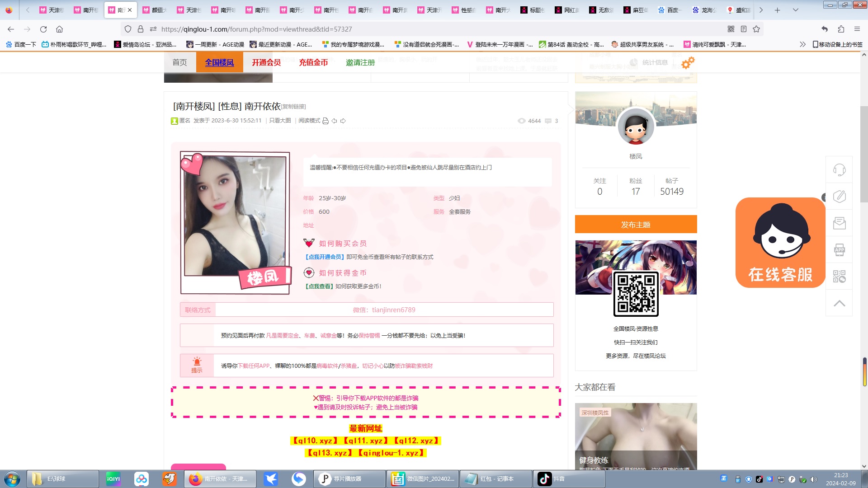
Task: Open the 全国楼凤 navigation tab
Action: coord(219,62)
